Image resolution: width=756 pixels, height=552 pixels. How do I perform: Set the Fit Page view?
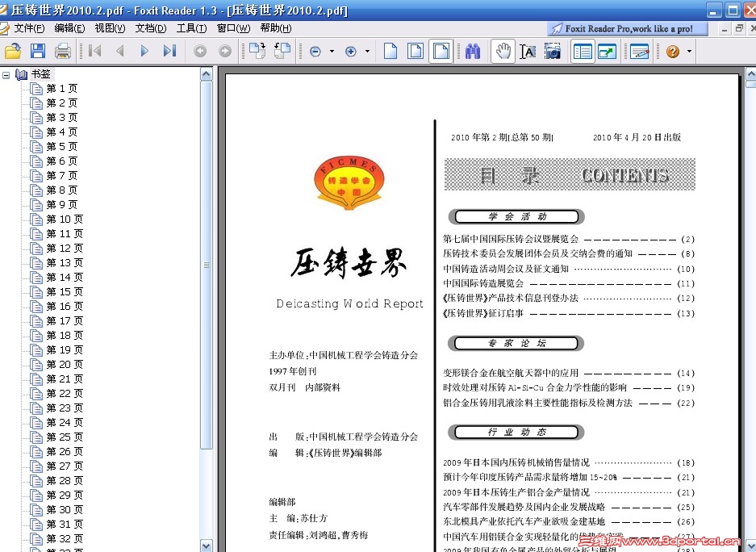(416, 51)
